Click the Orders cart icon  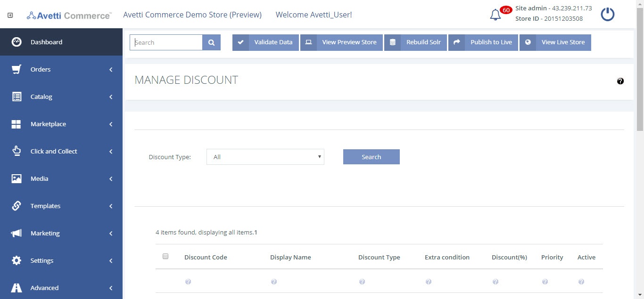pos(17,69)
